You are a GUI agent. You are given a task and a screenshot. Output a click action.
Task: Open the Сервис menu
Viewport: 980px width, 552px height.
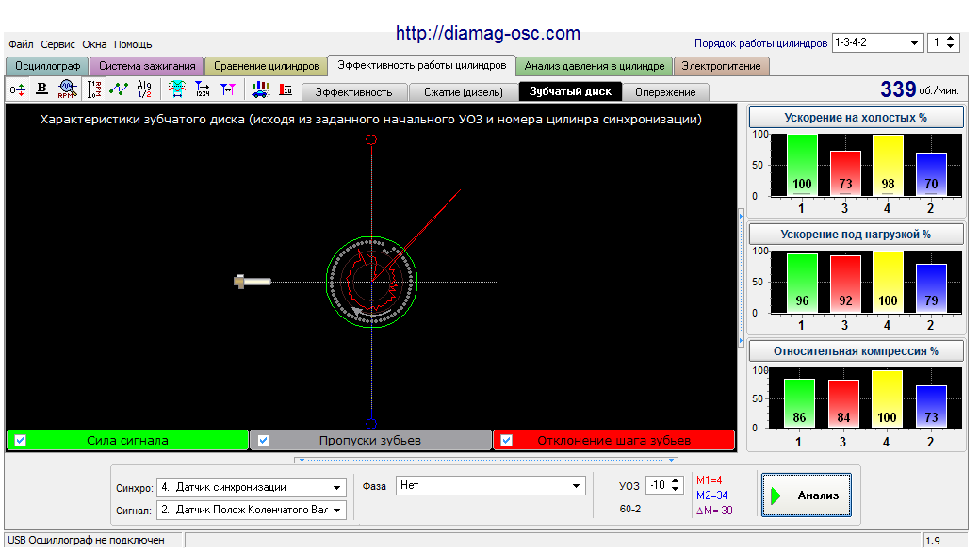[x=57, y=44]
